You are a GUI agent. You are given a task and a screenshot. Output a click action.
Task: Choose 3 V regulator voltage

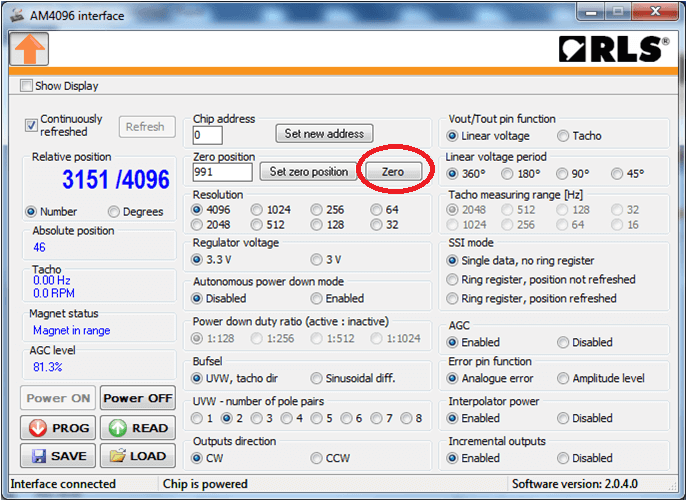tap(326, 259)
